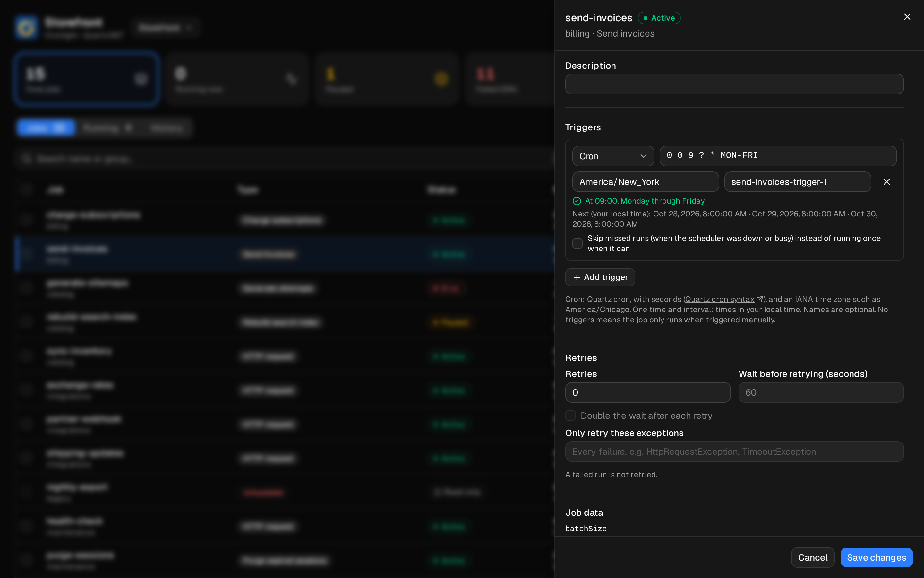Image resolution: width=924 pixels, height=578 pixels.
Task: Click the empty Description field
Action: point(734,84)
